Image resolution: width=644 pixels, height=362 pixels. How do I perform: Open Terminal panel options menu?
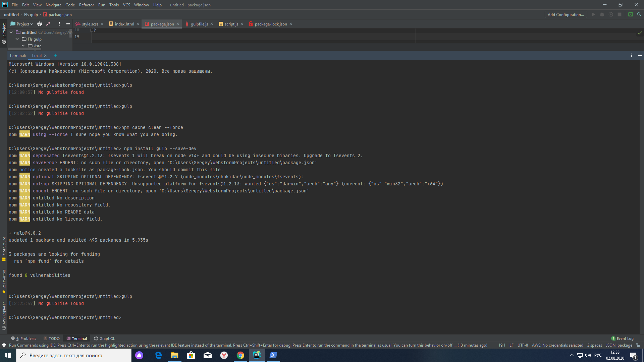(x=631, y=55)
